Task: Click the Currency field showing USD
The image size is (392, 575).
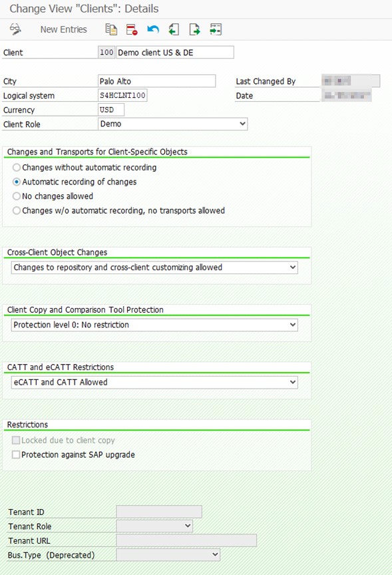Action: click(x=111, y=110)
